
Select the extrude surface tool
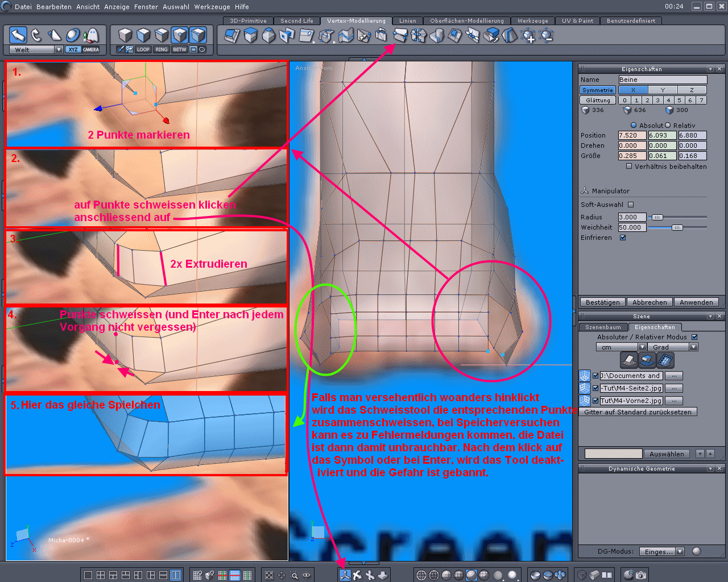pos(251,36)
